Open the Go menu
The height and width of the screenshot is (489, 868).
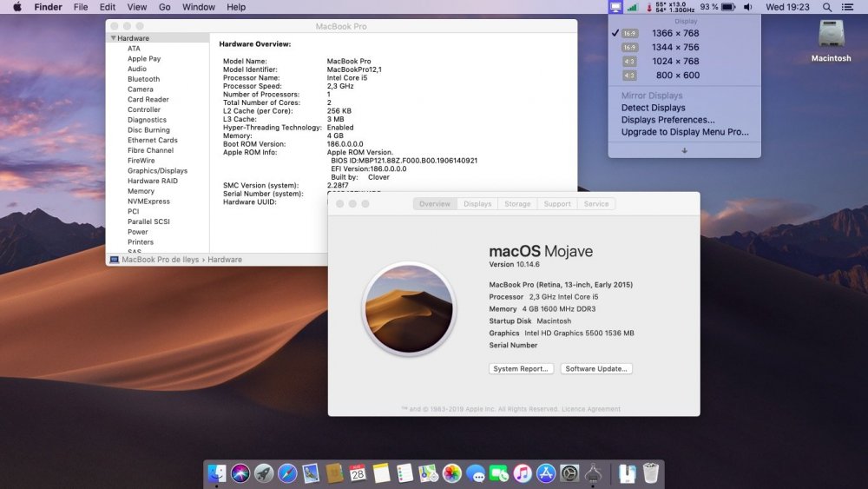click(x=164, y=7)
